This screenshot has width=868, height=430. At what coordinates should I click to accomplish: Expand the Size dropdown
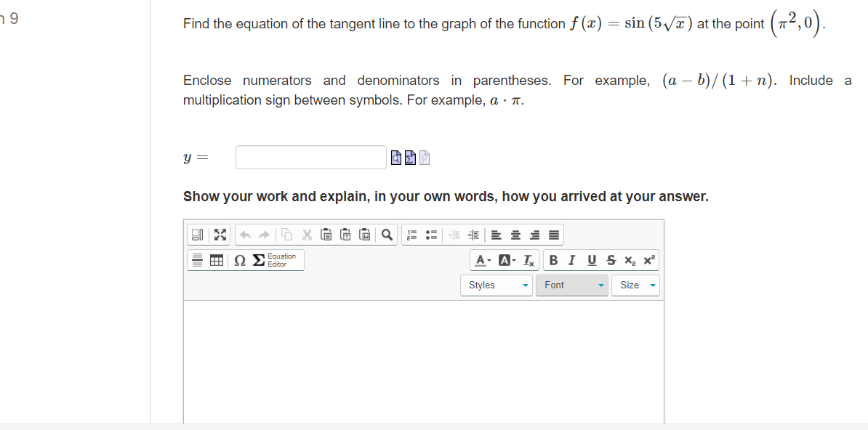pos(635,285)
